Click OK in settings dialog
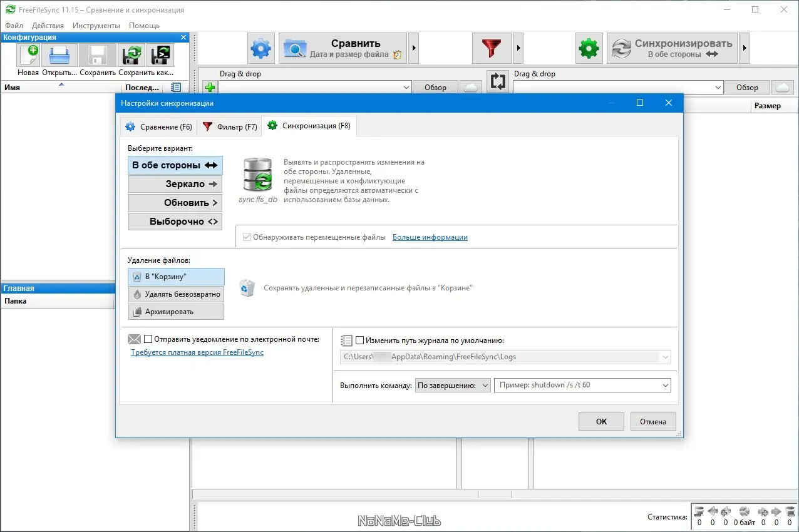The width and height of the screenshot is (799, 532). click(601, 421)
